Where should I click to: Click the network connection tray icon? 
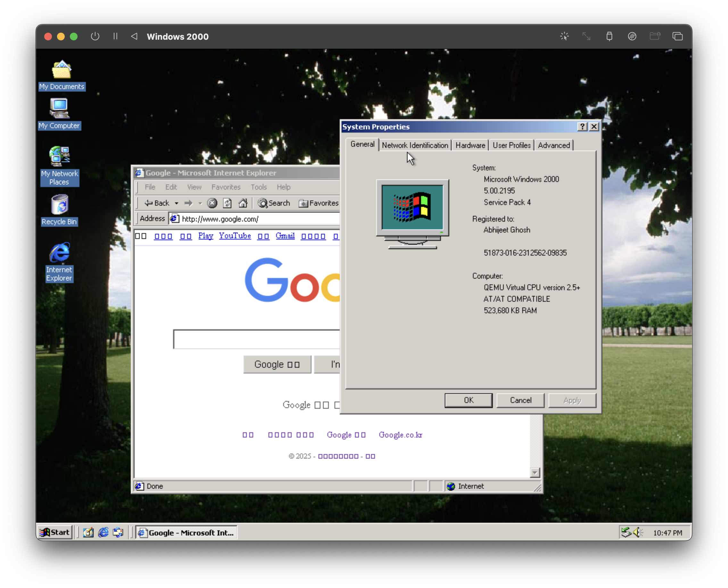[626, 533]
